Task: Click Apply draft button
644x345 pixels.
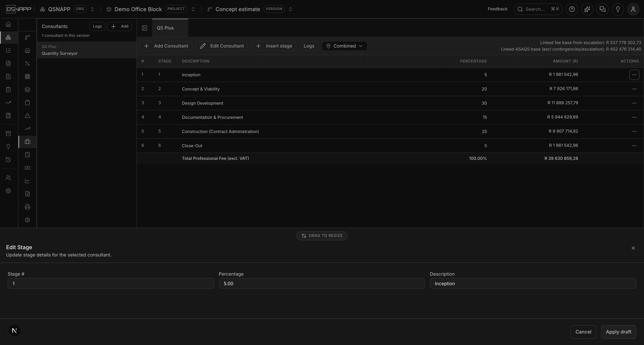Action: (619, 332)
